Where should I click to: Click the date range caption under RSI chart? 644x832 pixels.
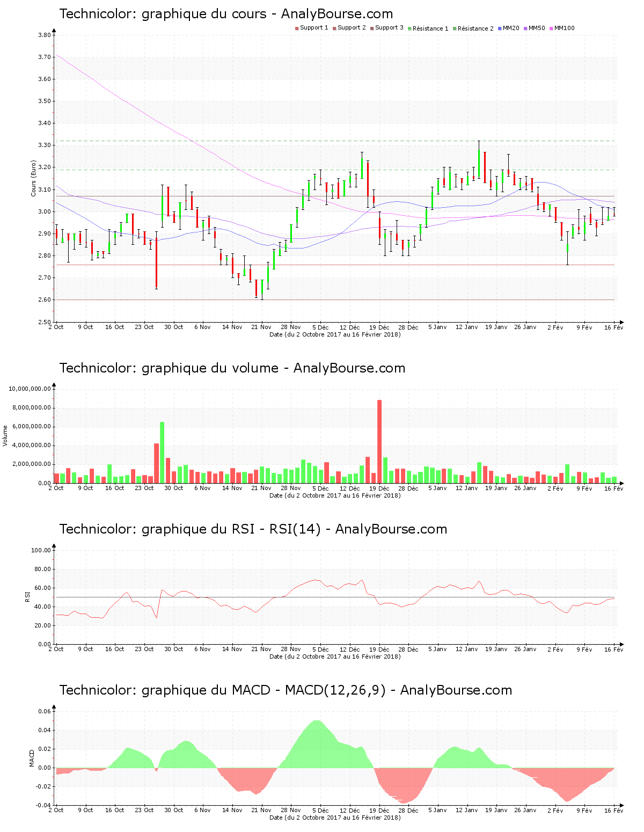tap(335, 656)
